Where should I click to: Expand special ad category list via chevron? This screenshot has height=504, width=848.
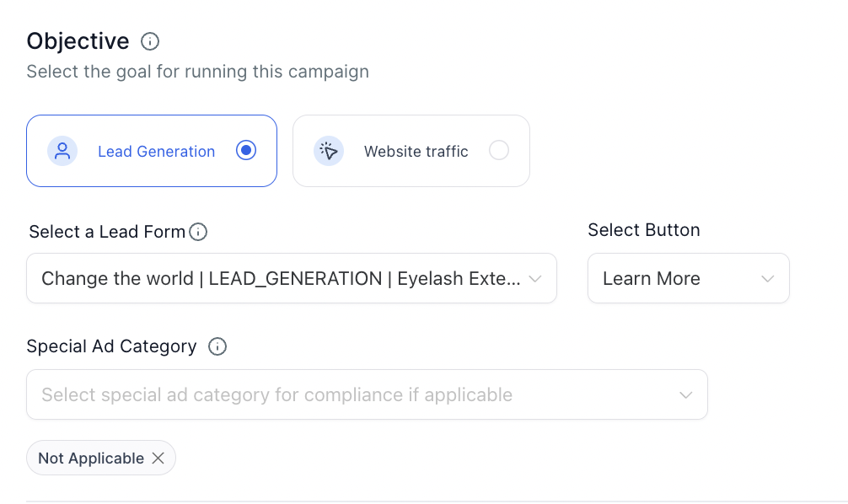(x=686, y=395)
